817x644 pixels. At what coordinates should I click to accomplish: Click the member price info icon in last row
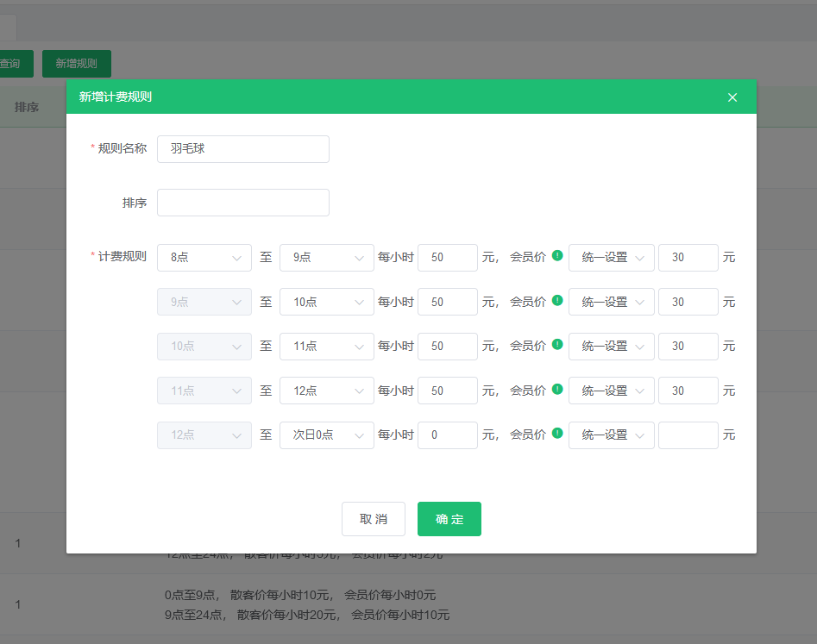point(557,435)
